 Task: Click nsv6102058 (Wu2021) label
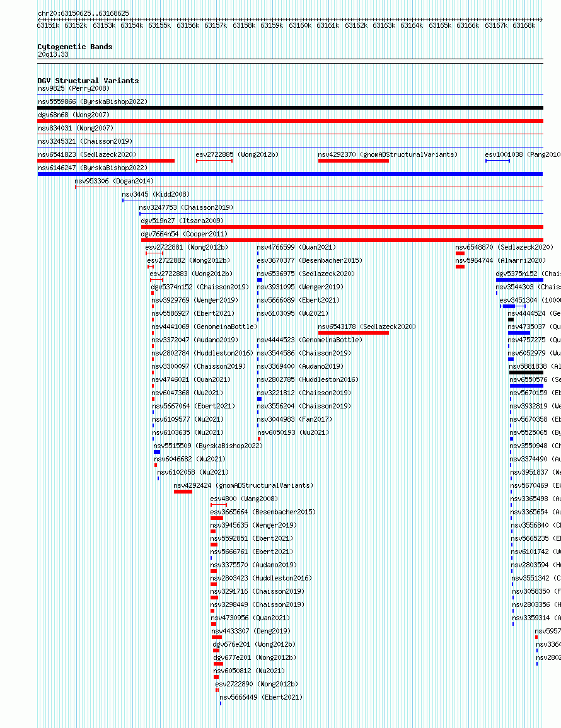[193, 472]
